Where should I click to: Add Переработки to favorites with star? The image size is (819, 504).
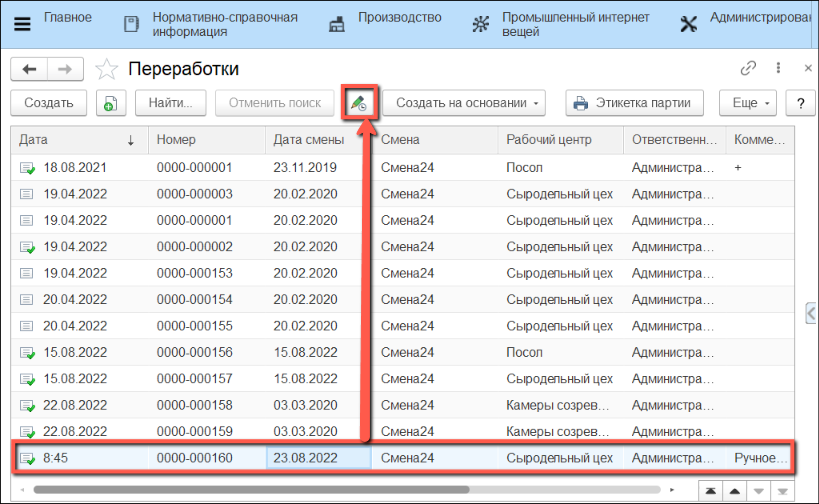pyautogui.click(x=106, y=69)
